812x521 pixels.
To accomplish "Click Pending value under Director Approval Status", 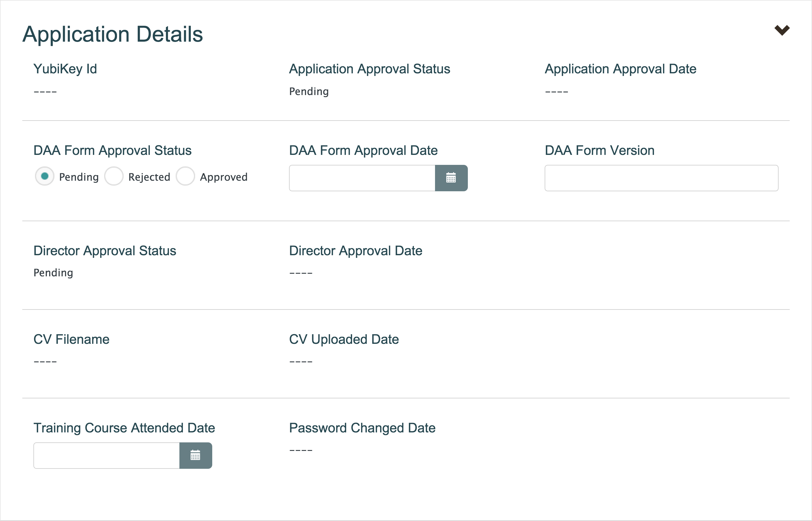I will 53,273.
